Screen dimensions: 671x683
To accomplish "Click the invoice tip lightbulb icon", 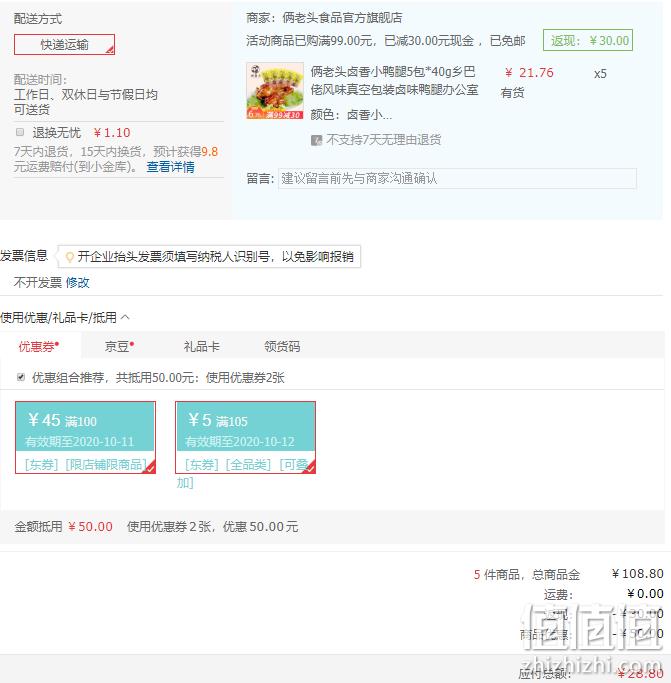I will [69, 257].
